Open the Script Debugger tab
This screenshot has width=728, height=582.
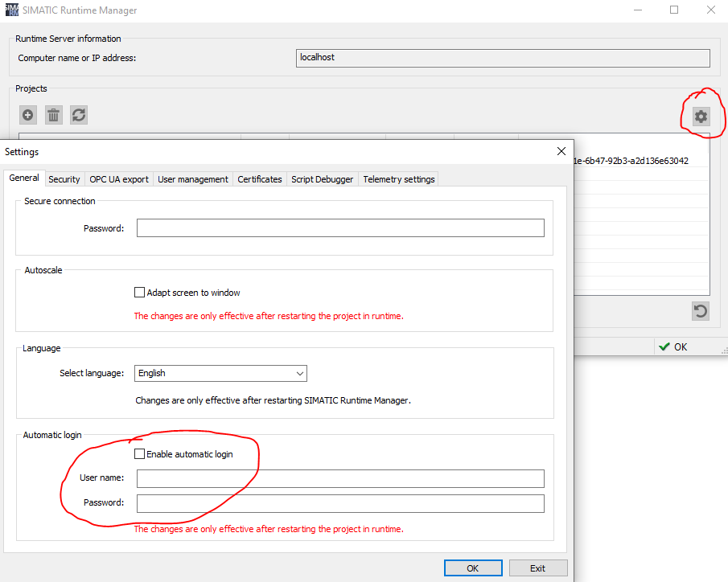click(323, 179)
